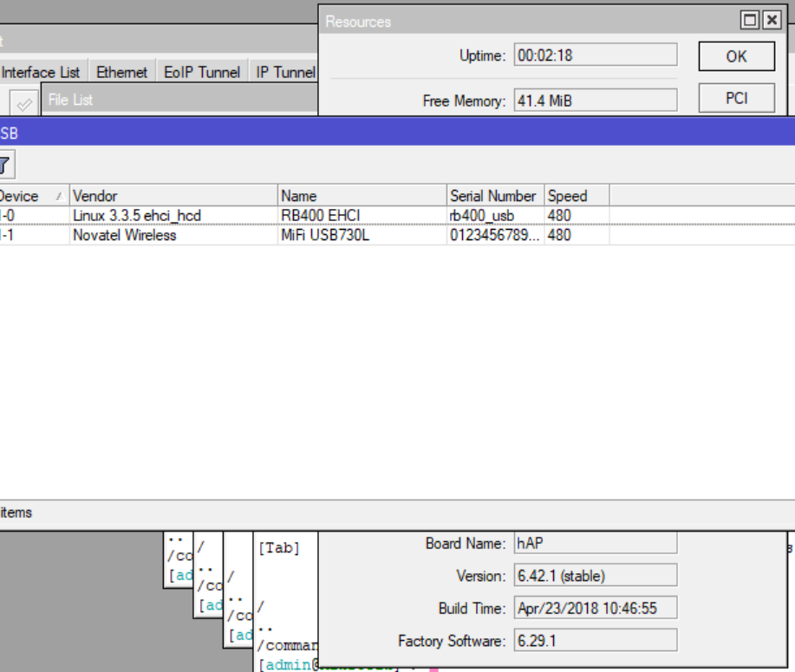The height and width of the screenshot is (672, 795).
Task: Click the Version field showing 6.42.1
Action: click(596, 575)
